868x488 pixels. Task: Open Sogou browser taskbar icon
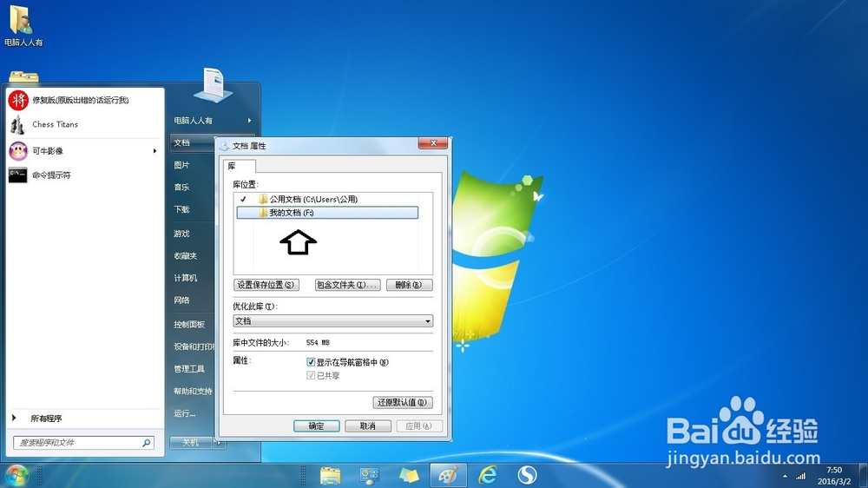527,476
